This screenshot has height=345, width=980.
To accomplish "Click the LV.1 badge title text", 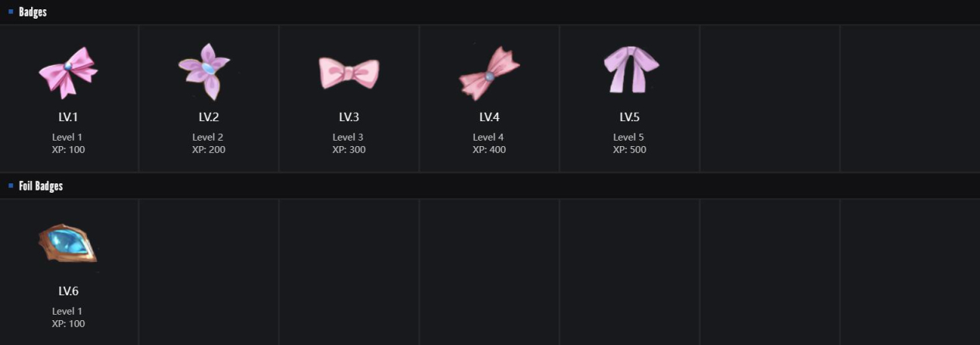I will (x=68, y=117).
